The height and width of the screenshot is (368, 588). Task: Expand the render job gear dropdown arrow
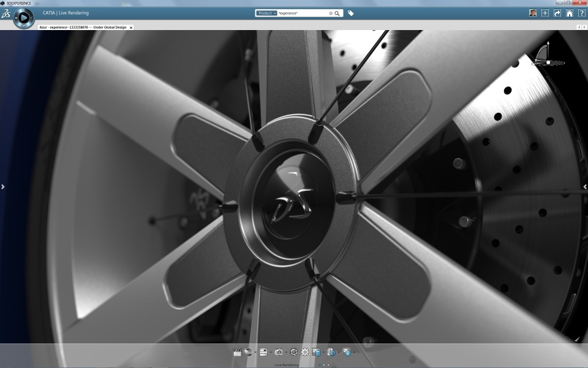[x=339, y=352]
